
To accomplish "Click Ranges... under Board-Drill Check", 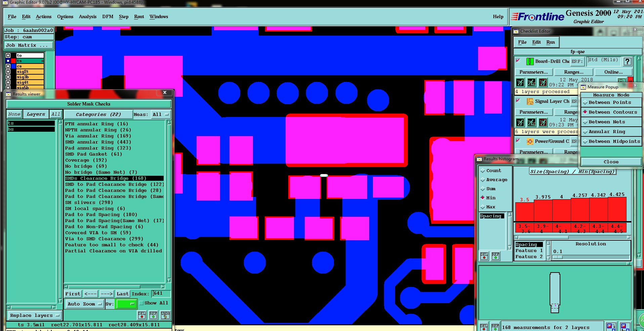I will (573, 72).
